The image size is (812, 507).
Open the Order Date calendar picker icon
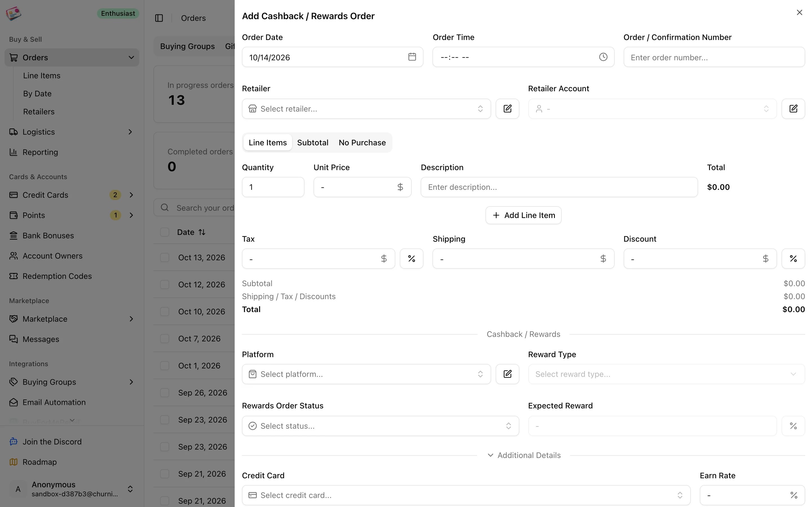coord(412,57)
